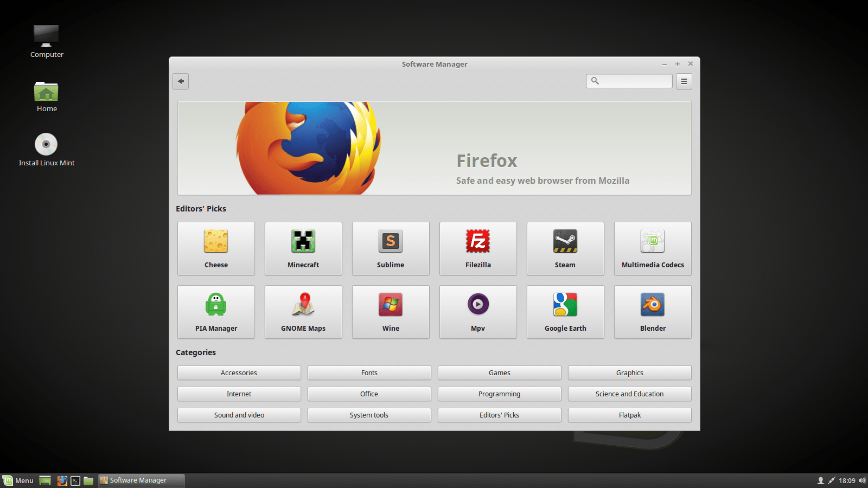Open the Minecraft editor's pick

(x=303, y=248)
